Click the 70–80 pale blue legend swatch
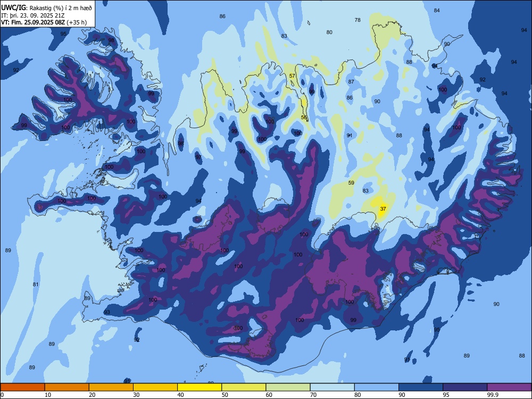This screenshot has height=399, width=532. tap(332, 387)
